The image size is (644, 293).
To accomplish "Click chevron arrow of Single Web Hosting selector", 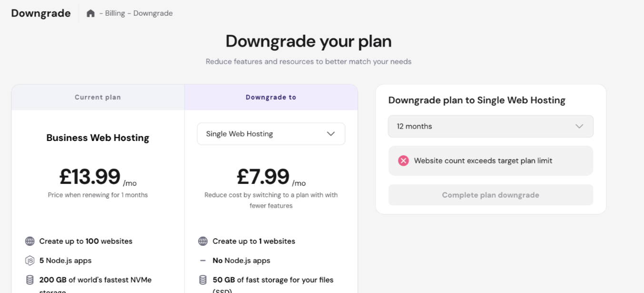I will click(x=331, y=134).
